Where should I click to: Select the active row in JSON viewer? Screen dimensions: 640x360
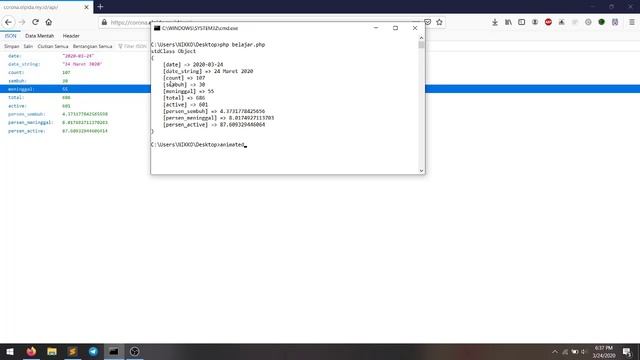tap(75, 106)
